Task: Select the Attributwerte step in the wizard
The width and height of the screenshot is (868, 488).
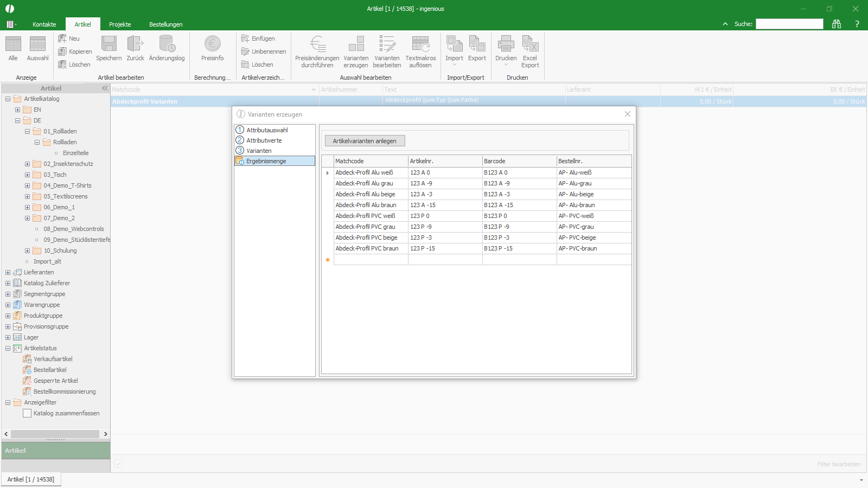Action: [264, 140]
